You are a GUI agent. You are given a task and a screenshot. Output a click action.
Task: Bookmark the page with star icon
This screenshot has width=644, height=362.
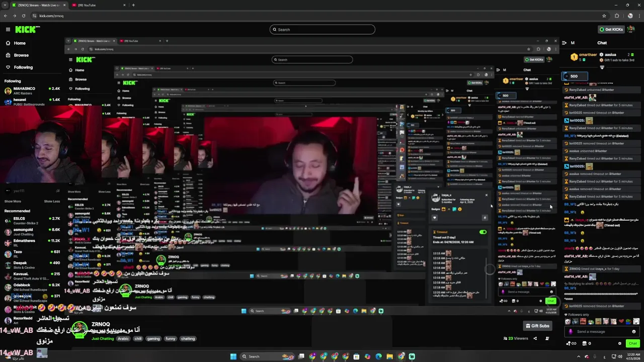pos(604,16)
